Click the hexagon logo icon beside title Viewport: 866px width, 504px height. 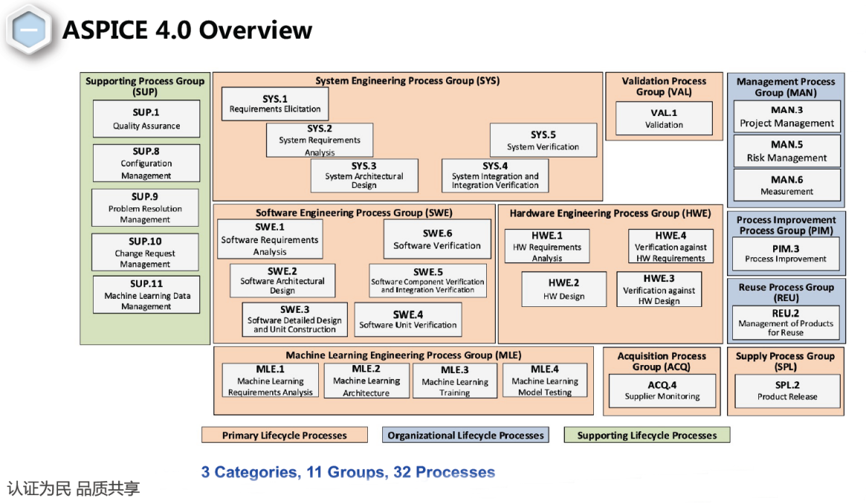click(30, 30)
